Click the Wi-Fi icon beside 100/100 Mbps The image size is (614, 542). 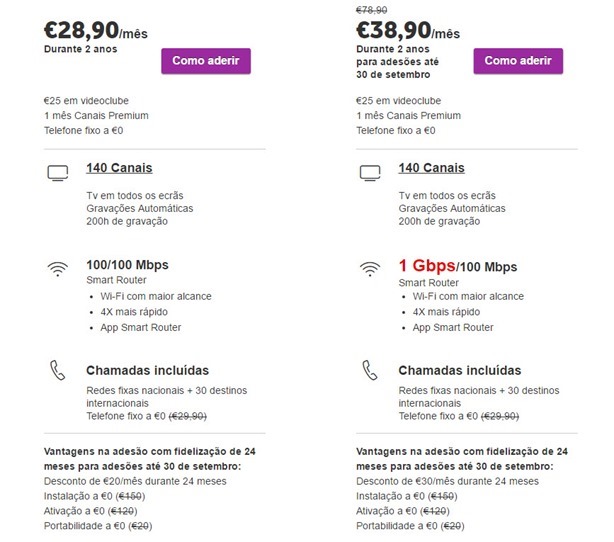[57, 269]
